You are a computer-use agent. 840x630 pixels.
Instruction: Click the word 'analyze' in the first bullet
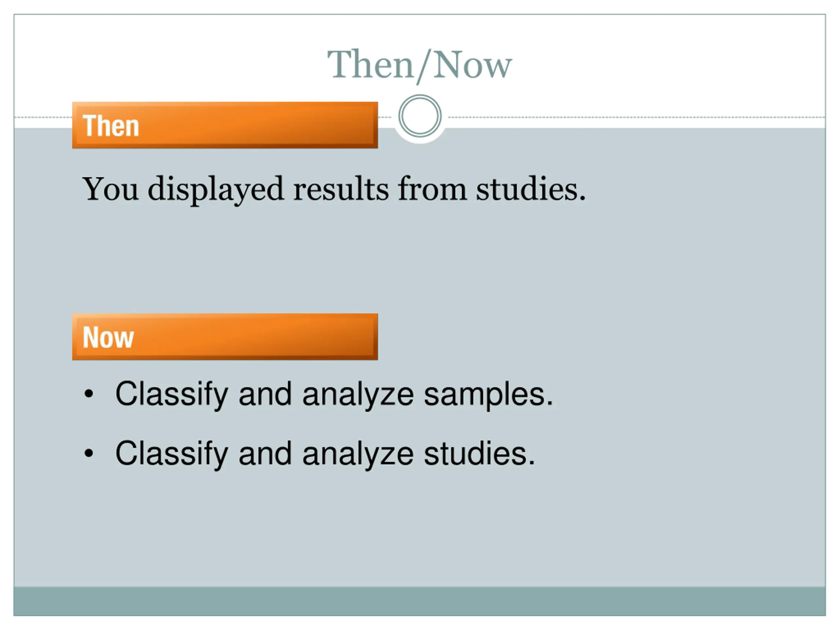tap(358, 396)
